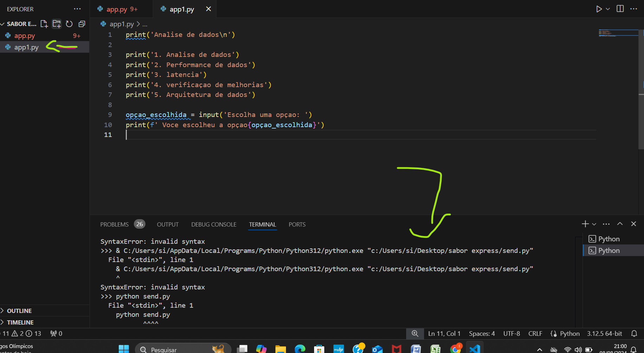The width and height of the screenshot is (644, 353).
Task: Change CRLF end of line sequence
Action: [535, 333]
